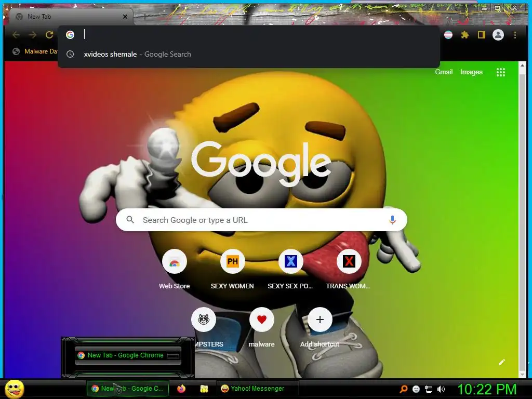Click the striped flag extension icon
This screenshot has height=399, width=532.
pos(448,35)
